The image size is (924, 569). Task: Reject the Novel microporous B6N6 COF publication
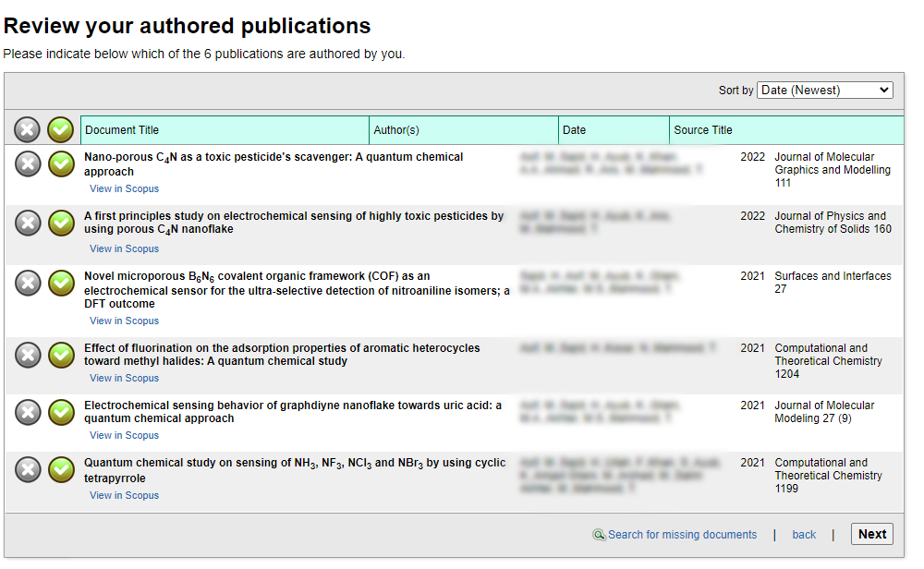click(28, 284)
